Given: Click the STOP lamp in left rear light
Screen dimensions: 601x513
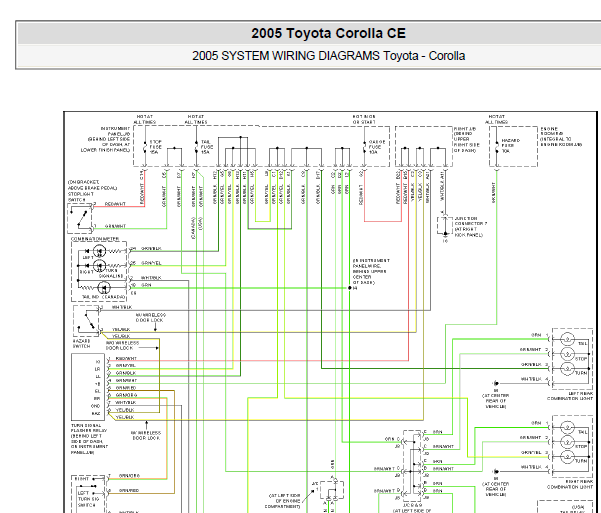Looking at the screenshot, I should pos(567,354).
